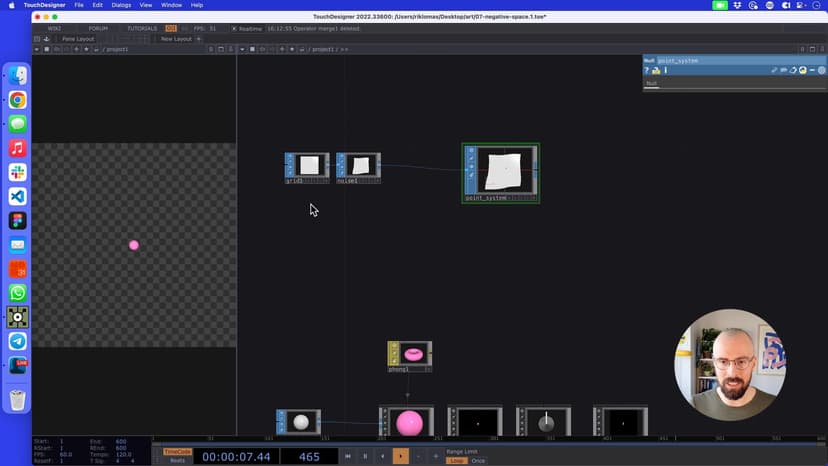
Task: Toggle the Realtime checkbox
Action: tap(235, 28)
